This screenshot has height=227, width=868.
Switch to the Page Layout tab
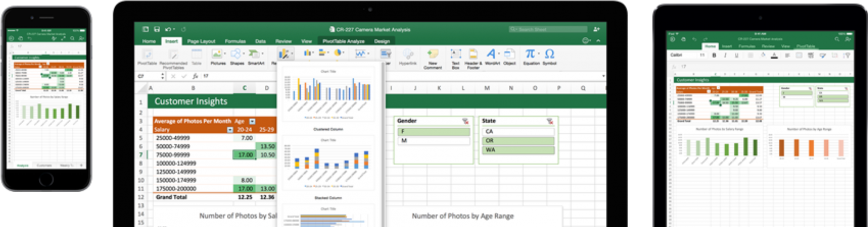(x=201, y=41)
